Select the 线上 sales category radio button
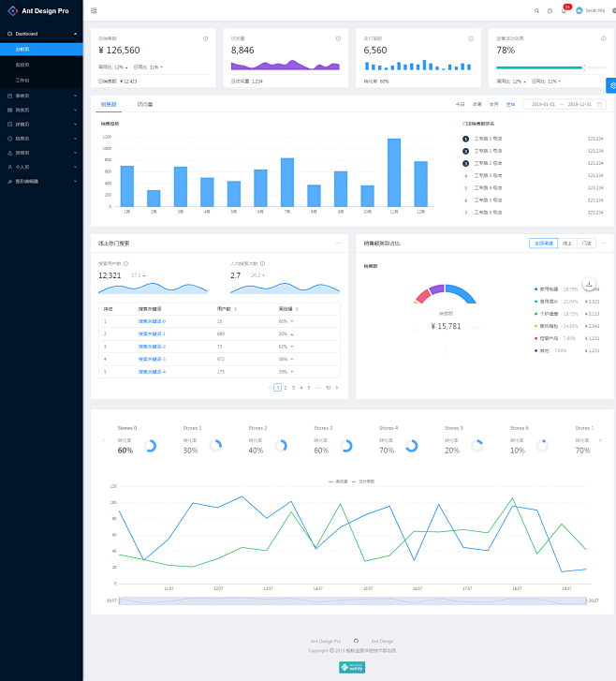Image resolution: width=616 pixels, height=681 pixels. tap(567, 243)
